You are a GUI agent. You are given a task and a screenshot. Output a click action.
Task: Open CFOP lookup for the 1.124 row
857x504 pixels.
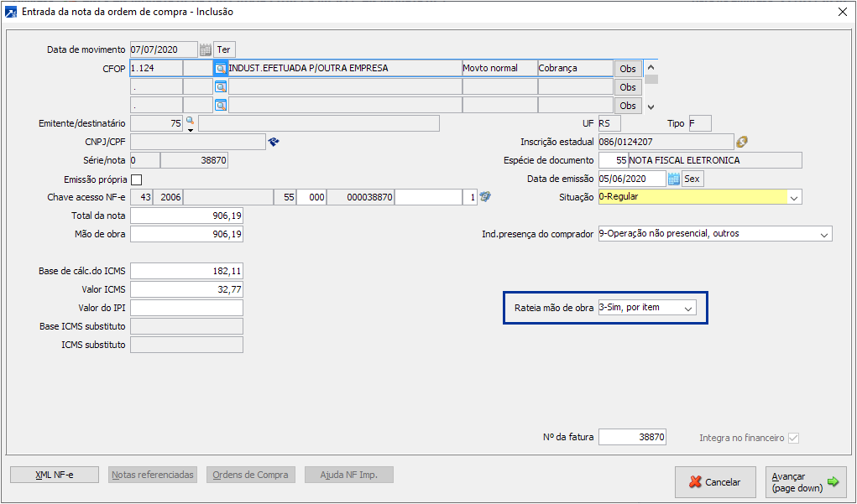(x=220, y=69)
